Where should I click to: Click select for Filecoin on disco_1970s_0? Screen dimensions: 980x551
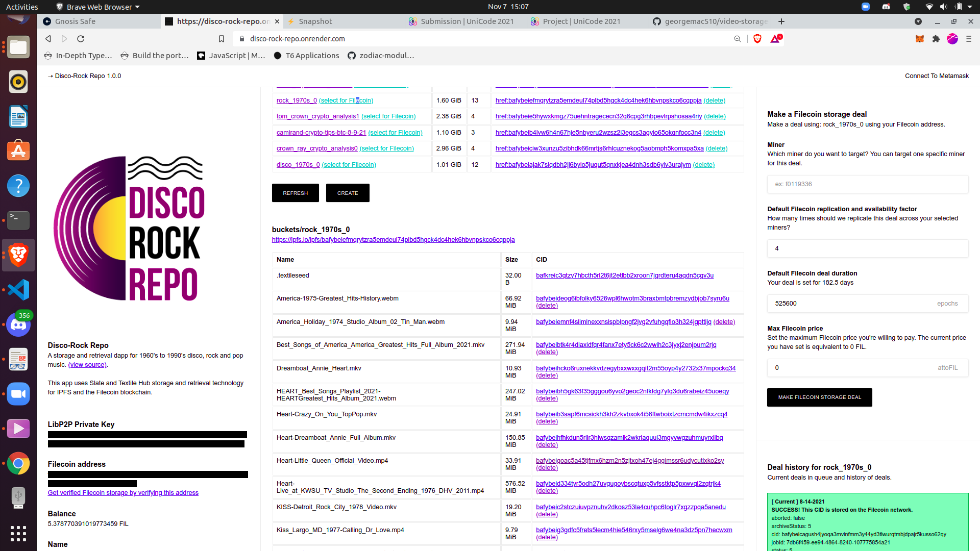click(349, 164)
